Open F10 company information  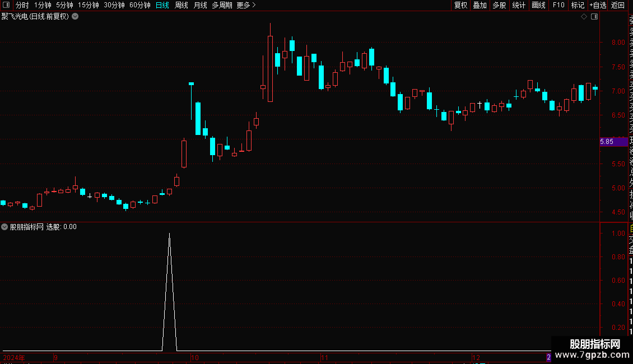[558, 5]
